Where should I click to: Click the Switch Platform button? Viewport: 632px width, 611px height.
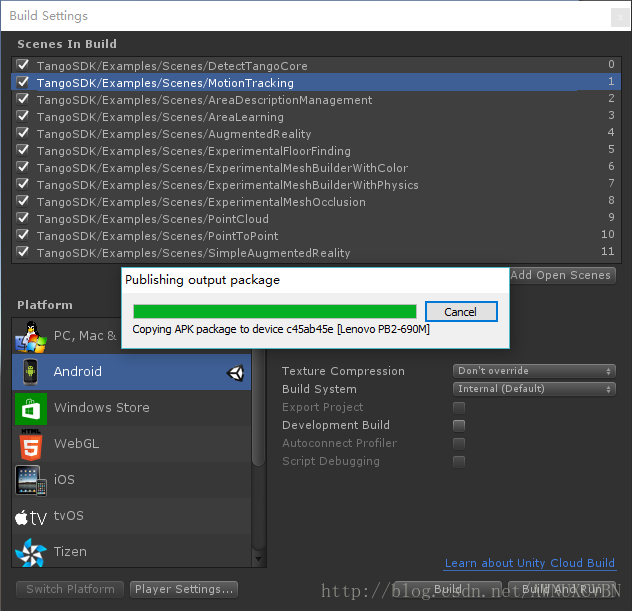tap(70, 589)
